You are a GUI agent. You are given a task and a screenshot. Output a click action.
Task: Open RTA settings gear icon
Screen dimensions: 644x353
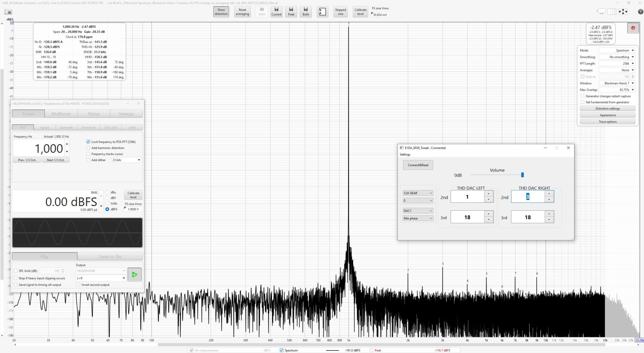click(641, 12)
